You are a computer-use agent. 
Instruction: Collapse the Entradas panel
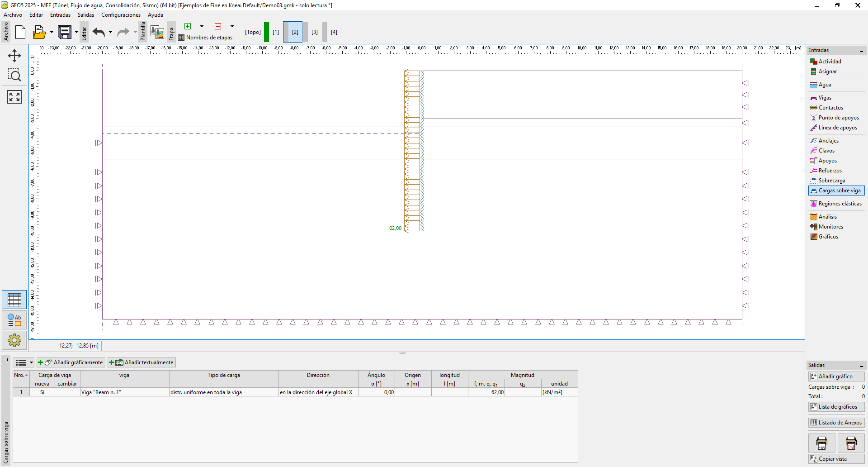[x=861, y=51]
